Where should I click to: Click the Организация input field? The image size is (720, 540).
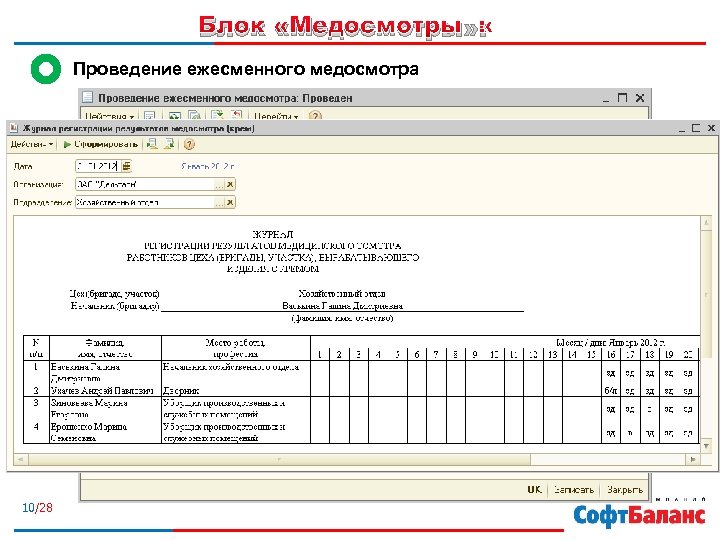click(145, 184)
